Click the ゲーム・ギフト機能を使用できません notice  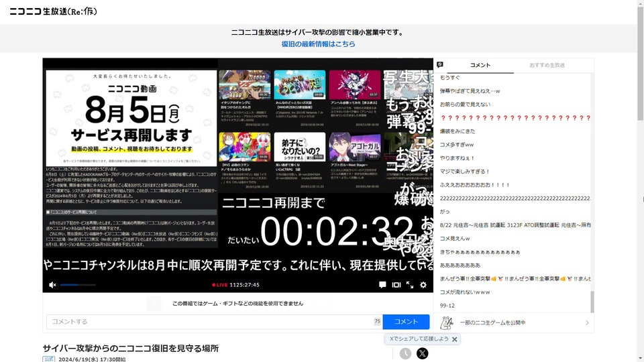tap(237, 304)
